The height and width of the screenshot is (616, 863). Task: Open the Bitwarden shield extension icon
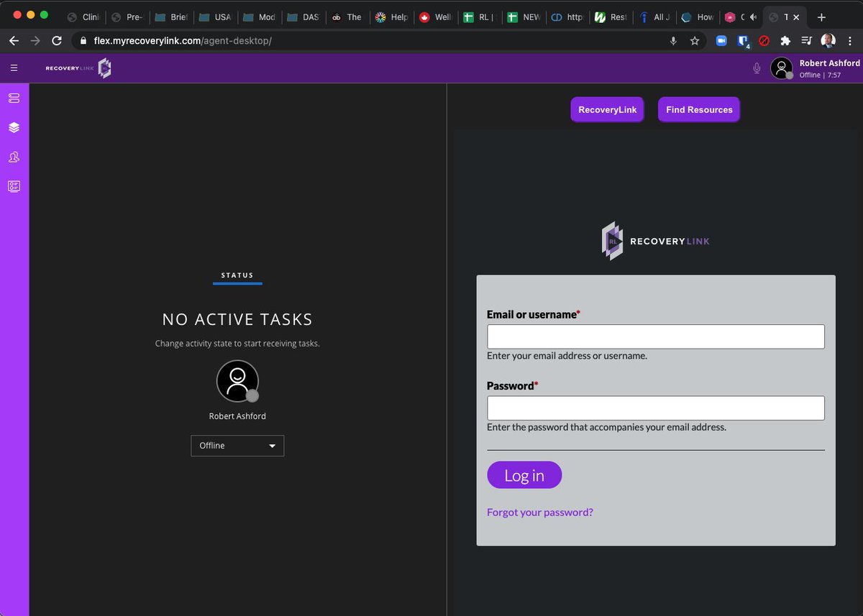click(x=744, y=41)
